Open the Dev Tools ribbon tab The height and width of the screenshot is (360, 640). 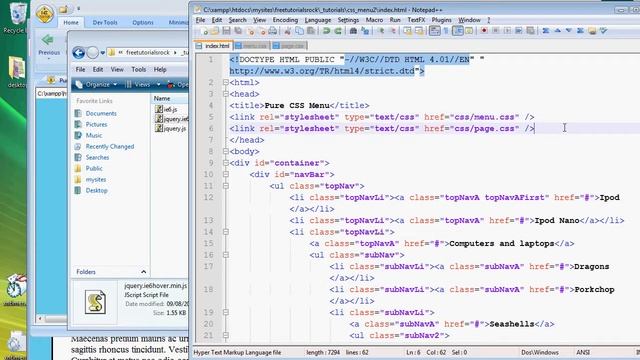(104, 22)
